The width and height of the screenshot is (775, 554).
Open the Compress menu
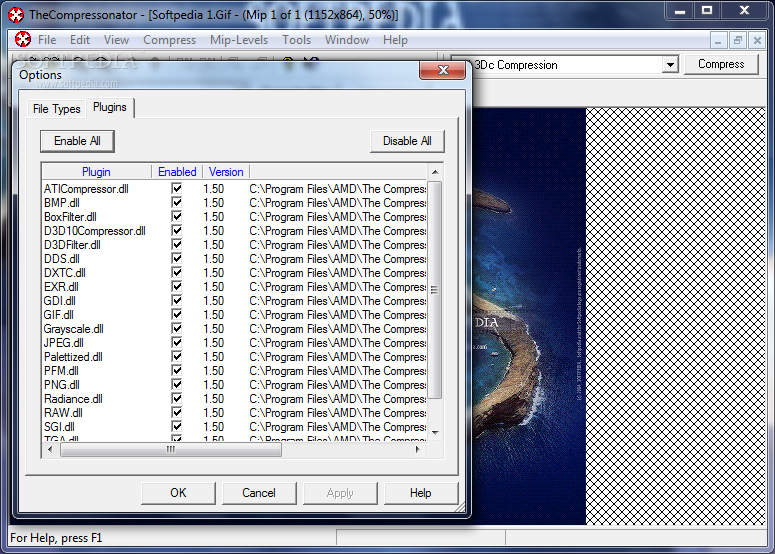[169, 40]
